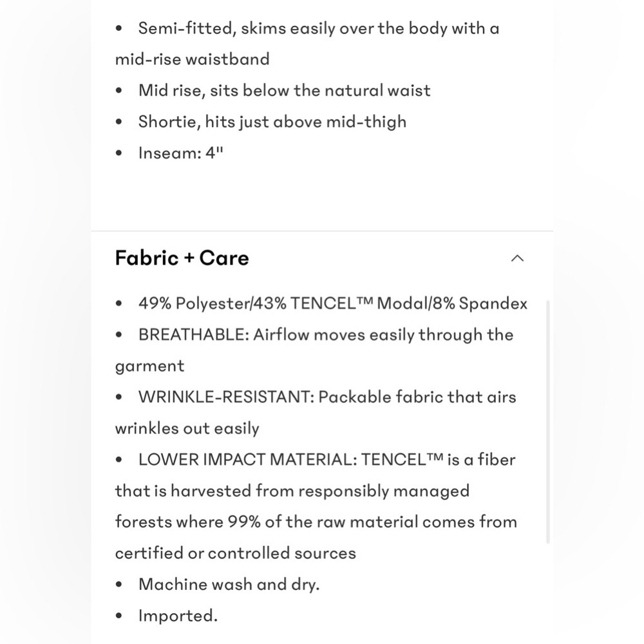
Task: Select the Semi-fitted, skims easily text line
Action: coord(319,28)
